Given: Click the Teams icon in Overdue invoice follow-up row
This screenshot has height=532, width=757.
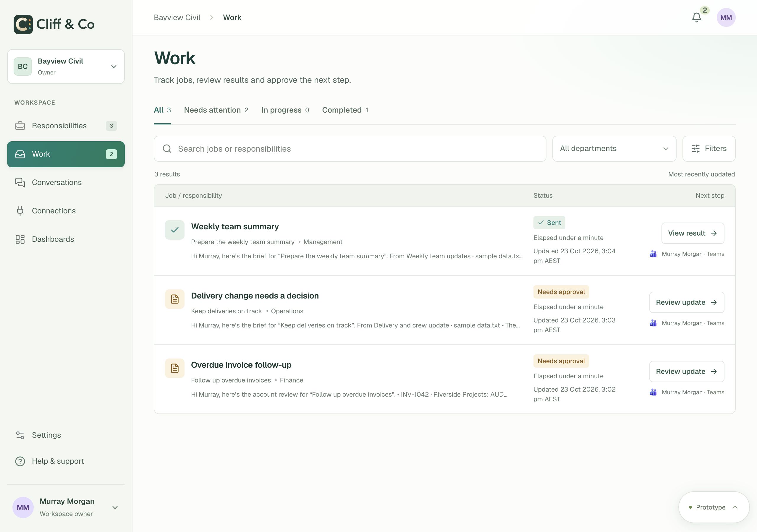Looking at the screenshot, I should click(x=653, y=392).
